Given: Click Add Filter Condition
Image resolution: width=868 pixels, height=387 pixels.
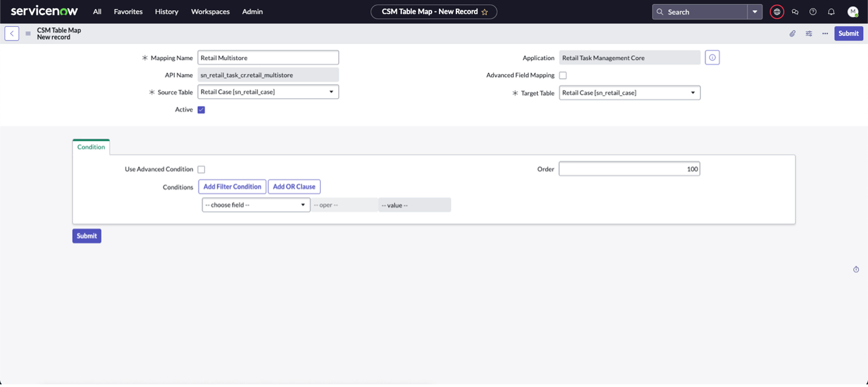Looking at the screenshot, I should pyautogui.click(x=232, y=187).
